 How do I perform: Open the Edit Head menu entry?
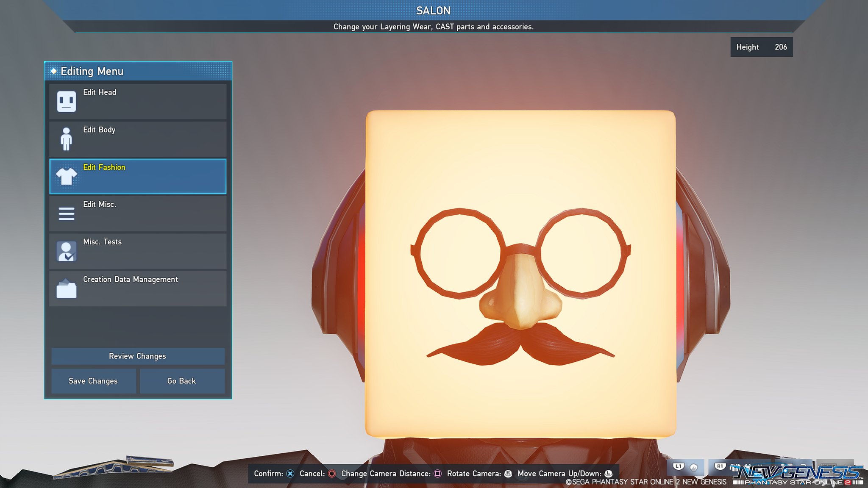coord(138,102)
